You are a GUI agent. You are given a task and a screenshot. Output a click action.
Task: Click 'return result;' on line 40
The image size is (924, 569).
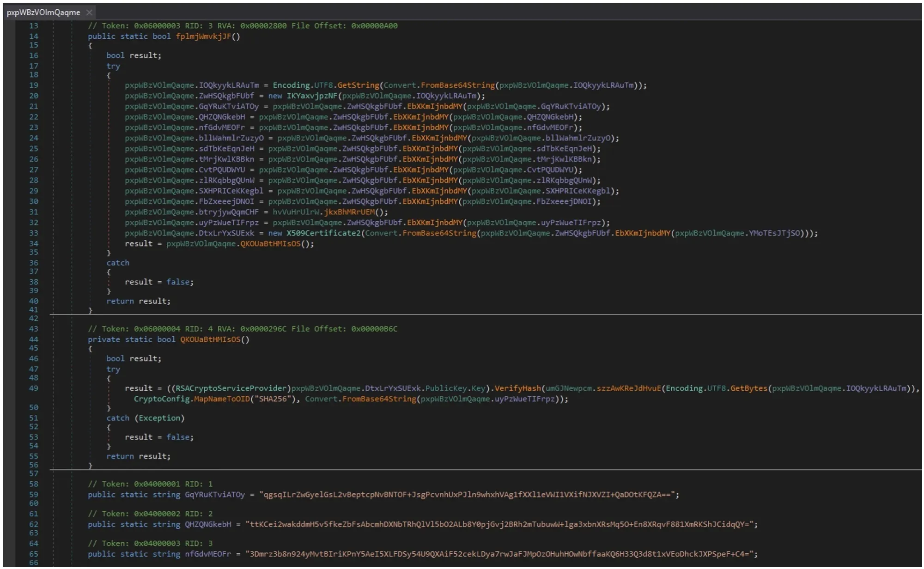139,302
